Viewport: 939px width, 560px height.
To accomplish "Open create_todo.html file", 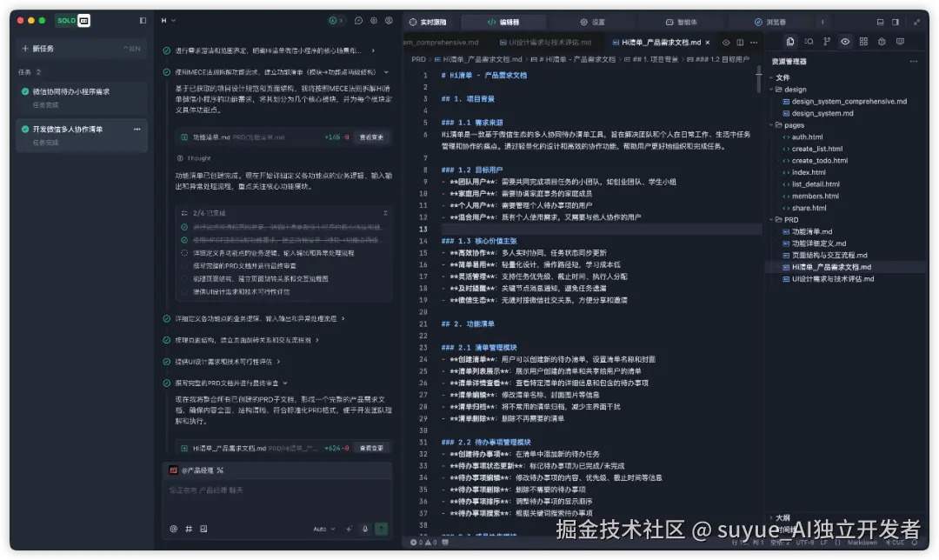I will [x=815, y=161].
